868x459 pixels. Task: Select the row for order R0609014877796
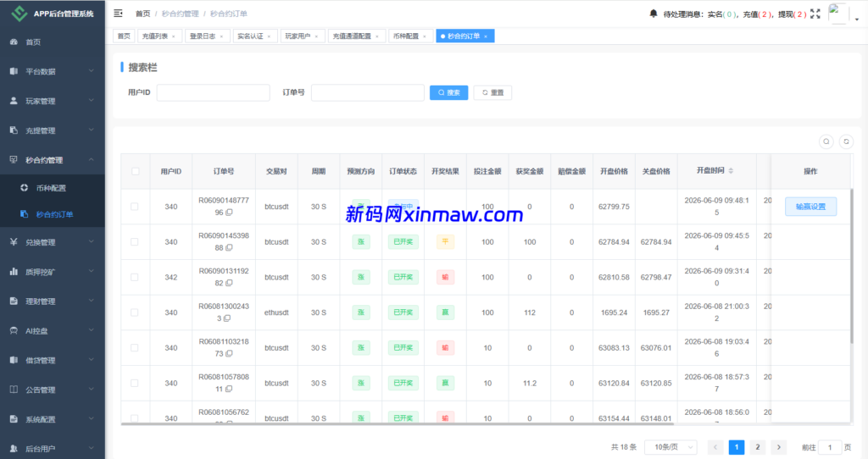[135, 207]
